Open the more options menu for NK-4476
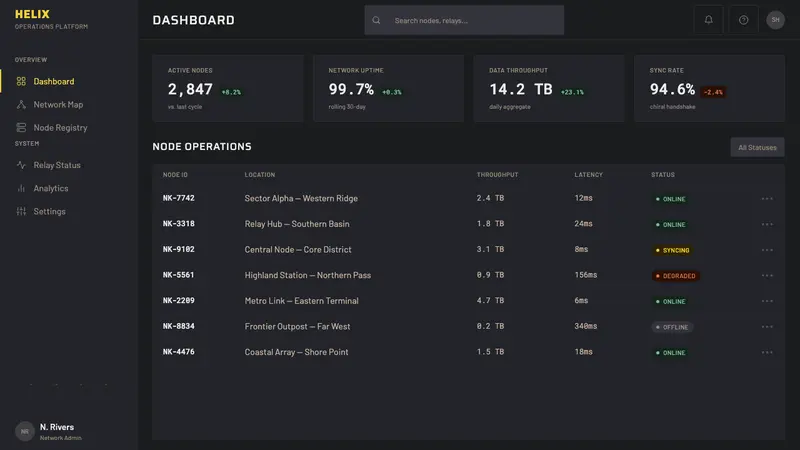The height and width of the screenshot is (450, 800). [767, 353]
